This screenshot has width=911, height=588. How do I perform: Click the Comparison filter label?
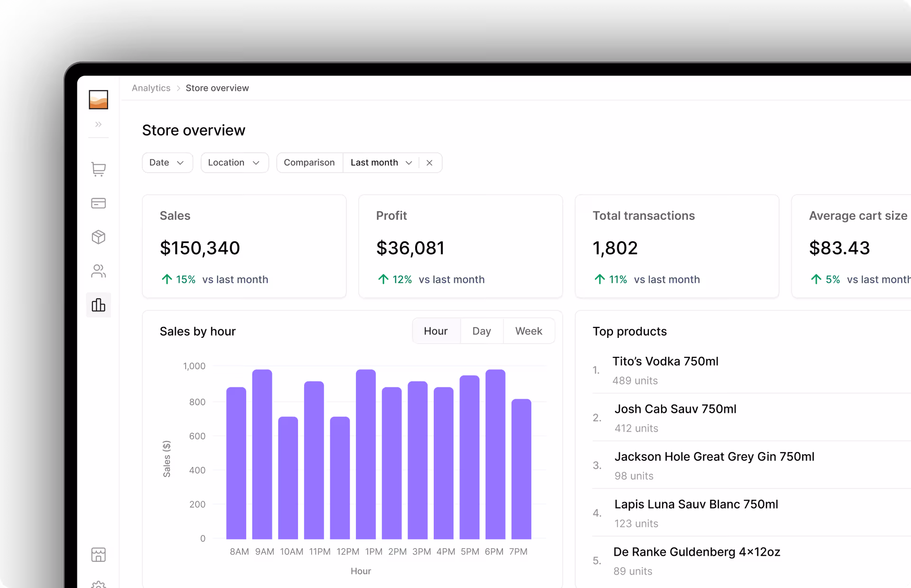[309, 163]
